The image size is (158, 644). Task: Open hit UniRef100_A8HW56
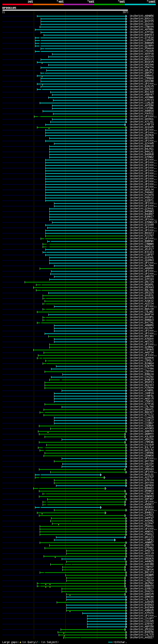(142, 16)
